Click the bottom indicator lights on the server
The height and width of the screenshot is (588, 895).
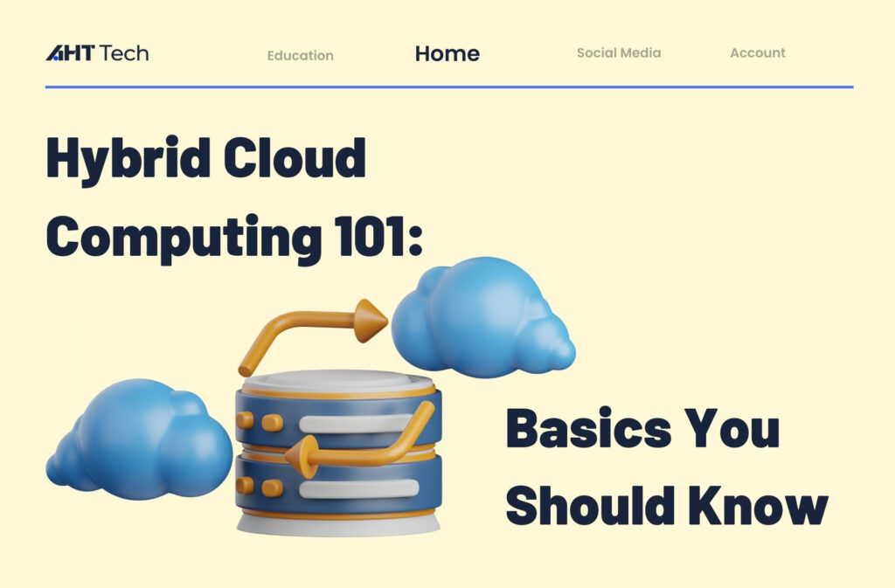coord(258,485)
